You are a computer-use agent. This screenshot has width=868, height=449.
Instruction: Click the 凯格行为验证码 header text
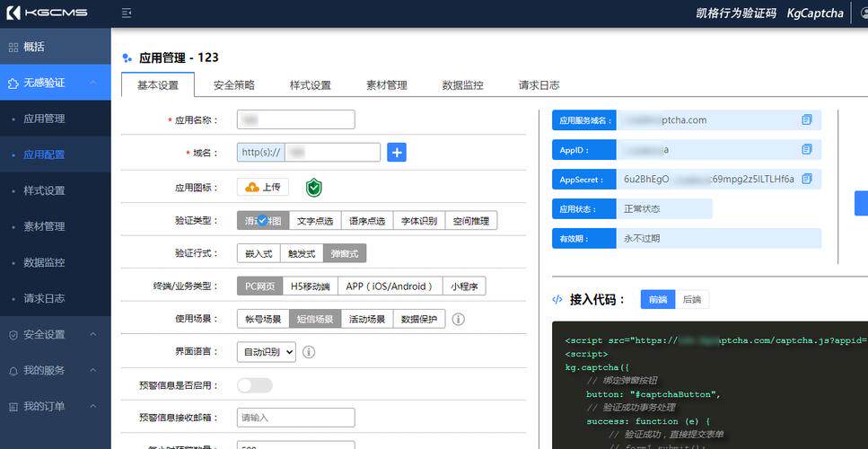(736, 13)
